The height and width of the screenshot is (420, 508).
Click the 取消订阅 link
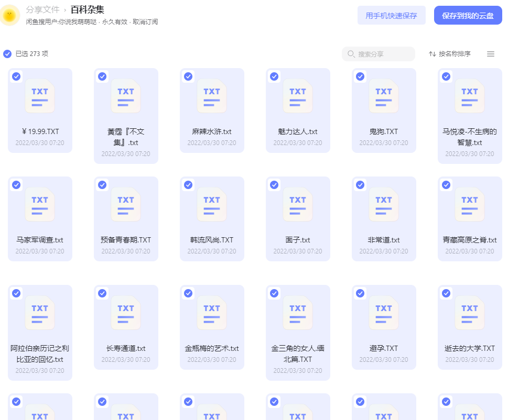click(145, 21)
